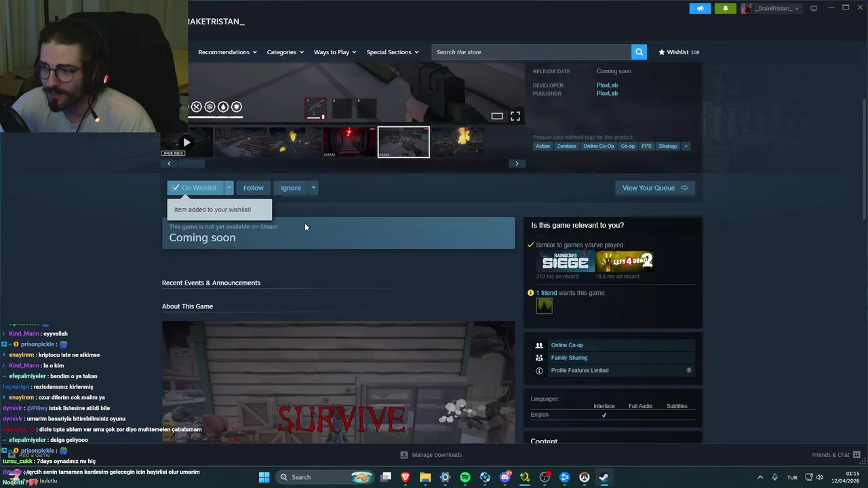
Task: Open the Rainbow Six Siege similar game
Action: point(566,262)
